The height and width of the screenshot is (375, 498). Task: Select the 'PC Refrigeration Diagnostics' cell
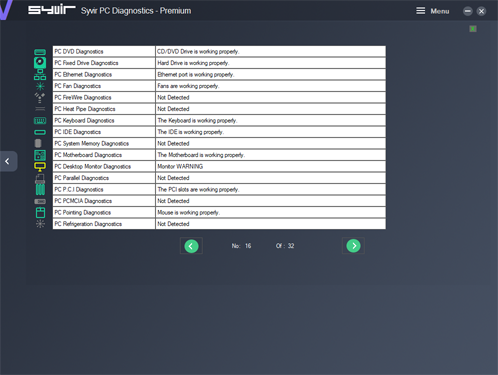[x=104, y=224]
